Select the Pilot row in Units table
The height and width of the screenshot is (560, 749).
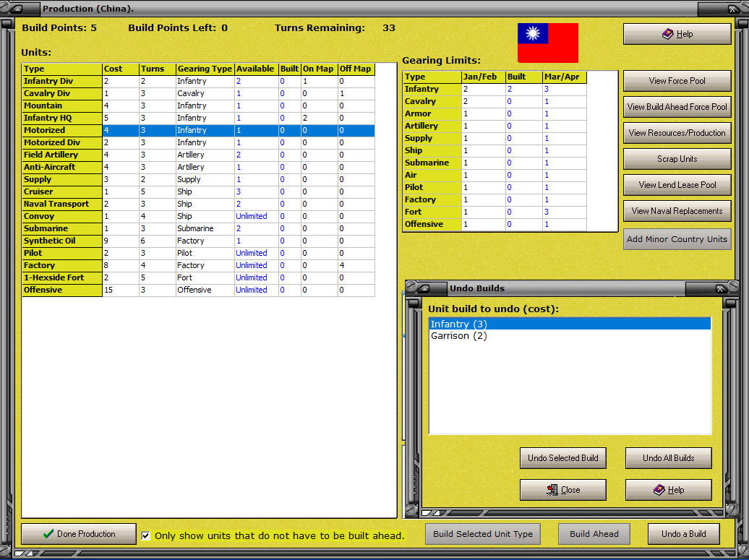coord(198,253)
